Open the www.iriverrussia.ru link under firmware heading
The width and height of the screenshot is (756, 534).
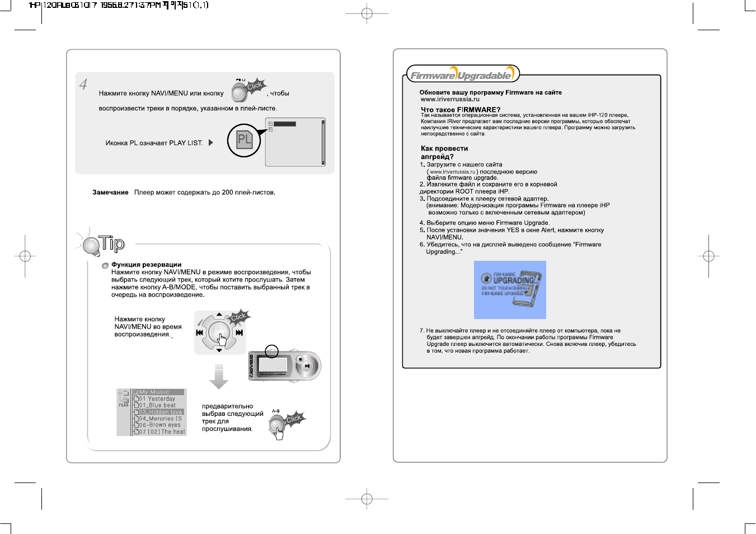[450, 100]
